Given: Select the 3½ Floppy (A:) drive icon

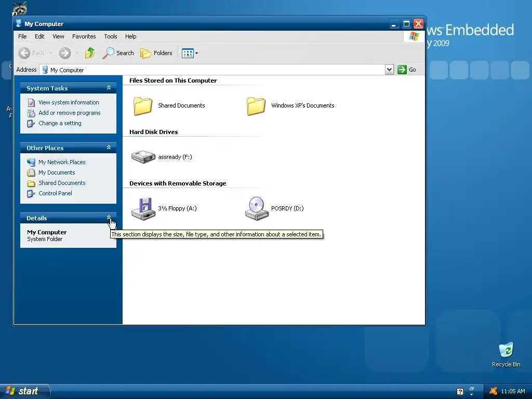Looking at the screenshot, I should click(143, 209).
